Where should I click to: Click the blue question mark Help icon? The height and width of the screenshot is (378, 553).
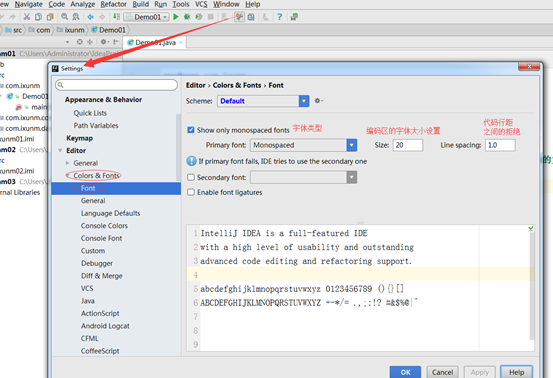tap(279, 17)
